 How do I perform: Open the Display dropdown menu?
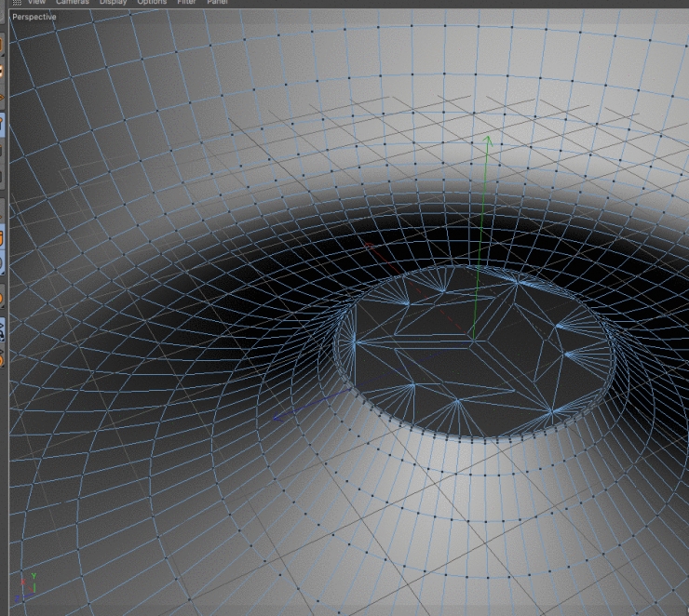tap(111, 3)
